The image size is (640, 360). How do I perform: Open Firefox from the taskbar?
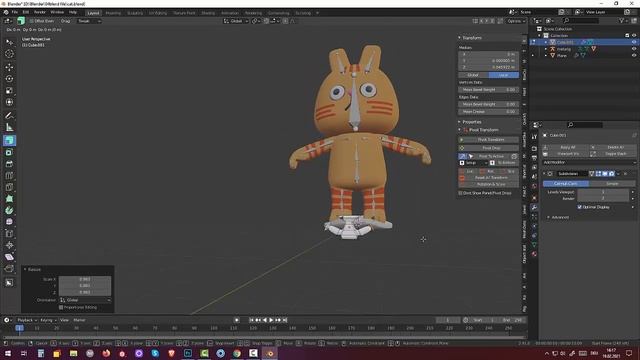coord(106,353)
